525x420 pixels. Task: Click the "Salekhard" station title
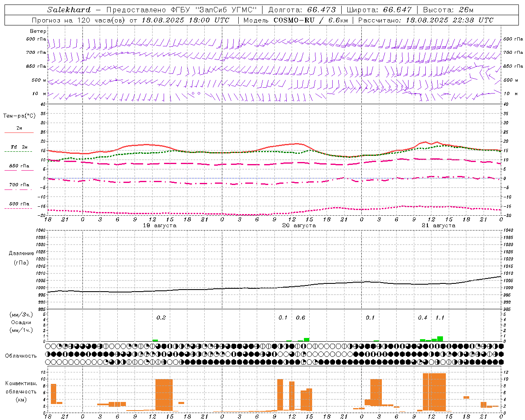click(x=69, y=10)
